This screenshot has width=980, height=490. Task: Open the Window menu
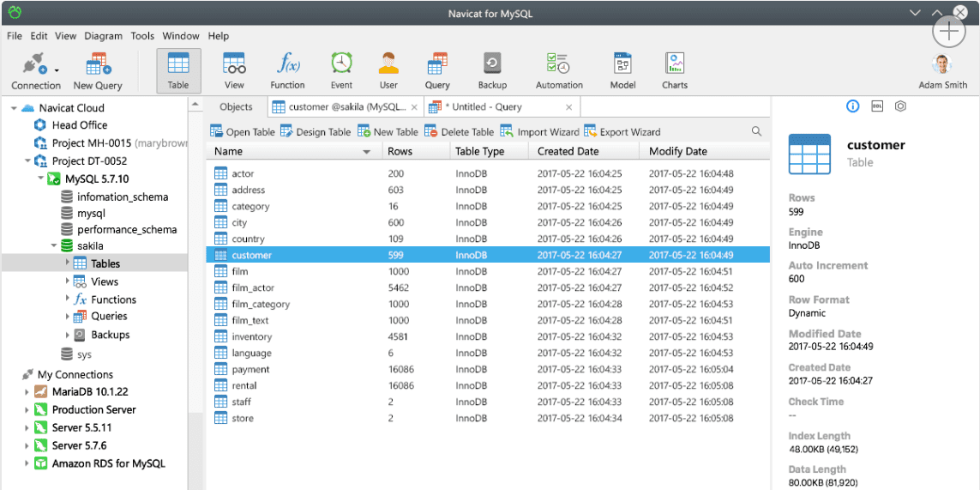pyautogui.click(x=181, y=36)
